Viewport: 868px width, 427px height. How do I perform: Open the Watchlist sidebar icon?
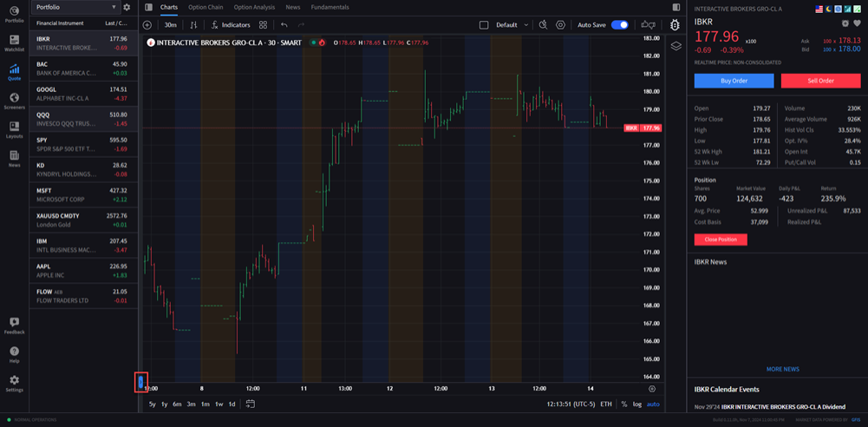pos(14,43)
